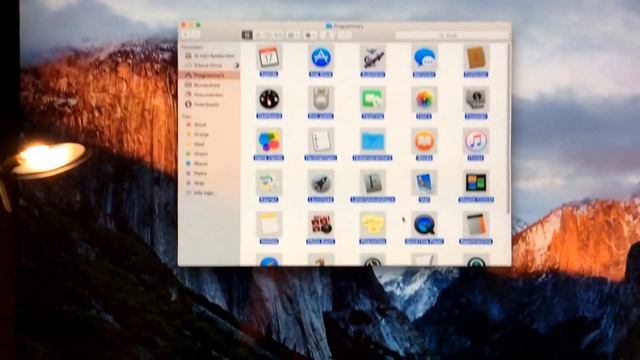Filter by the Groen tag
The image size is (640, 360).
click(210, 154)
